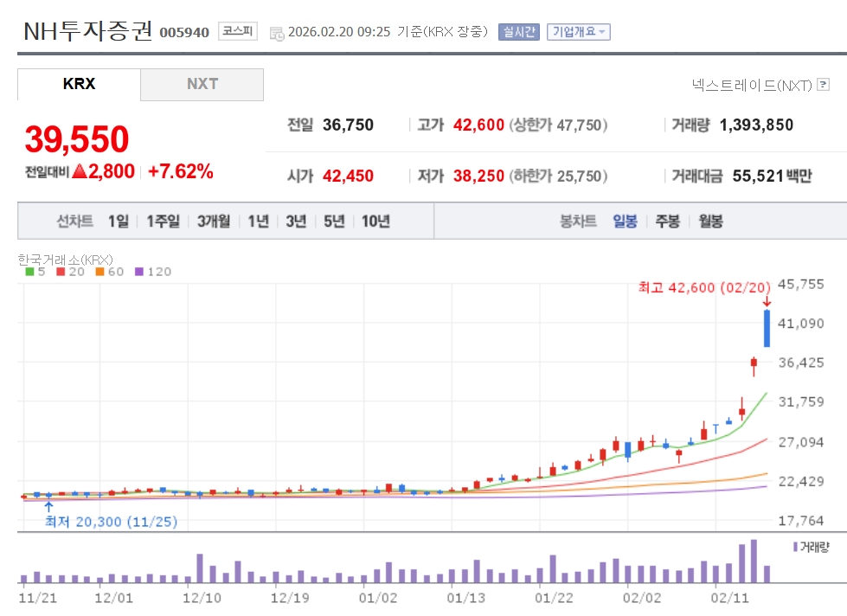
Task: Click the 거래량 value 1,393,850
Action: point(756,125)
